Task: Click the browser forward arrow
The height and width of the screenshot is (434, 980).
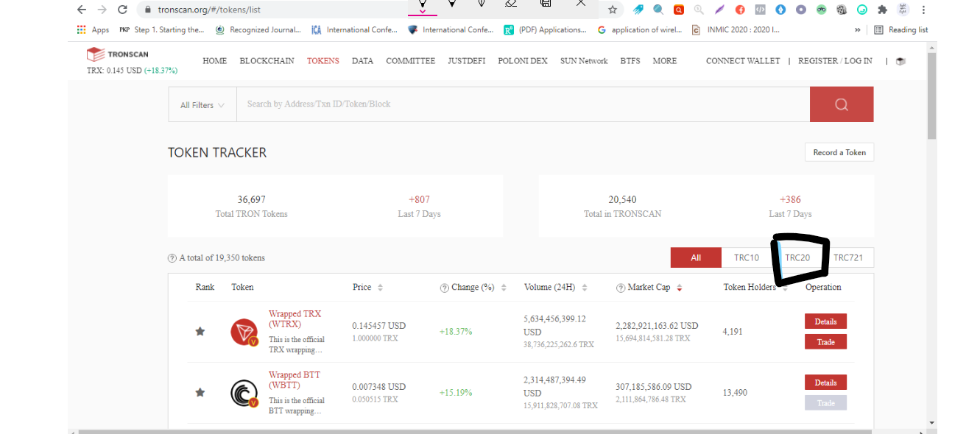Action: [102, 10]
